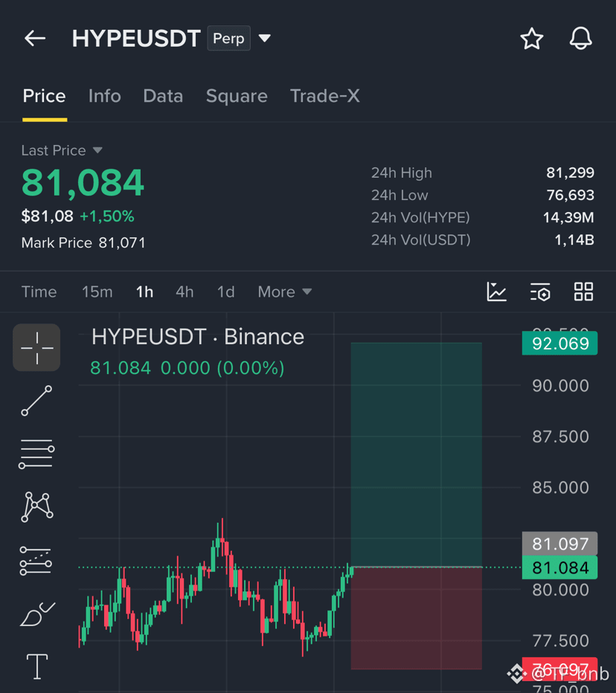The image size is (616, 693).
Task: Select the brush drawing tool
Action: click(x=38, y=614)
